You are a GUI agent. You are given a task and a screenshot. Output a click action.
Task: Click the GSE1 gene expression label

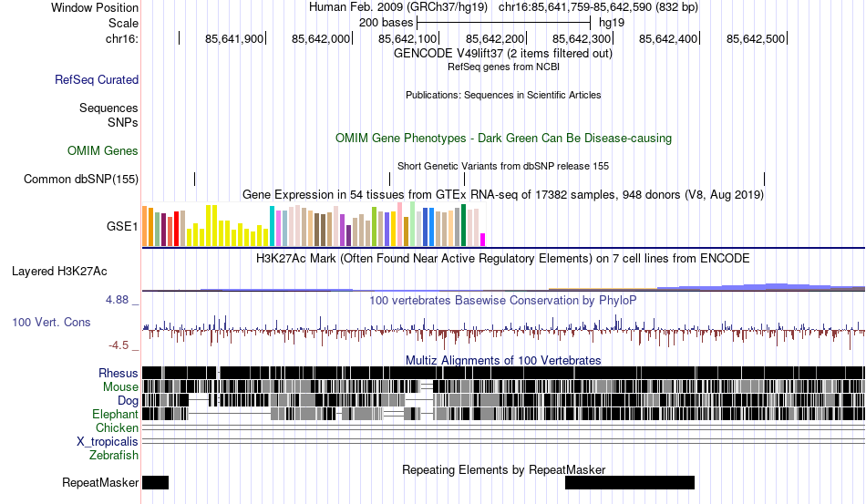click(x=122, y=226)
